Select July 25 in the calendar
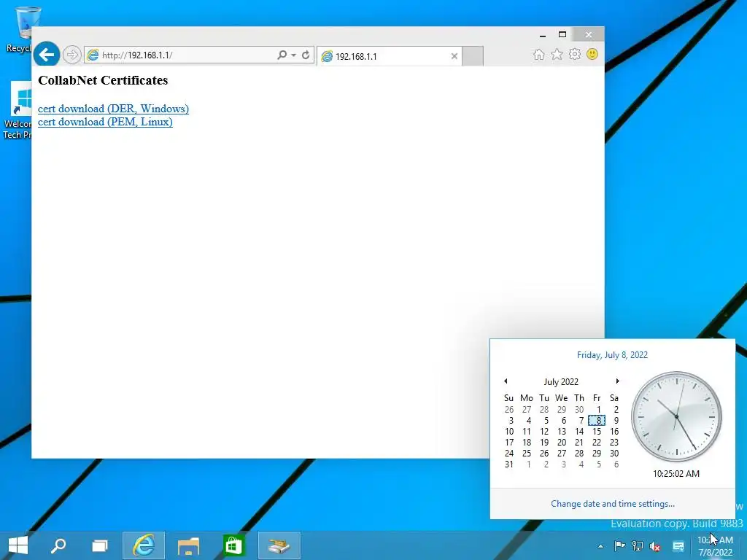This screenshot has width=747, height=560. click(x=527, y=454)
